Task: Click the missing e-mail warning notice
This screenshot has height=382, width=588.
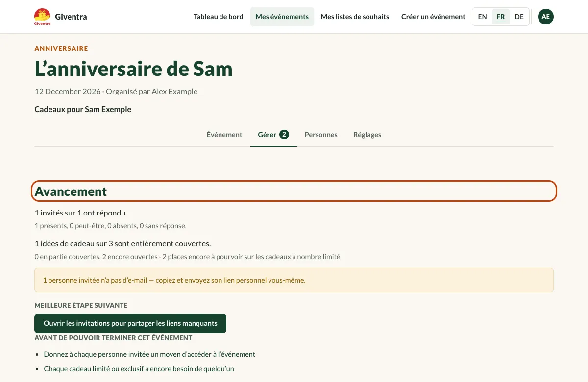Action: (x=294, y=280)
